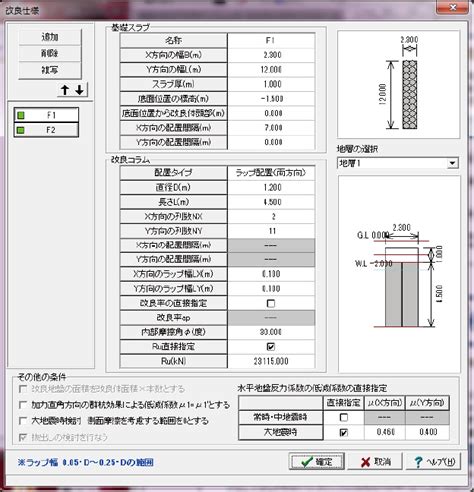Screen dimensions: 474x492
Task: Edit 大地震時 μ(X方向) value 0.400
Action: click(x=385, y=432)
